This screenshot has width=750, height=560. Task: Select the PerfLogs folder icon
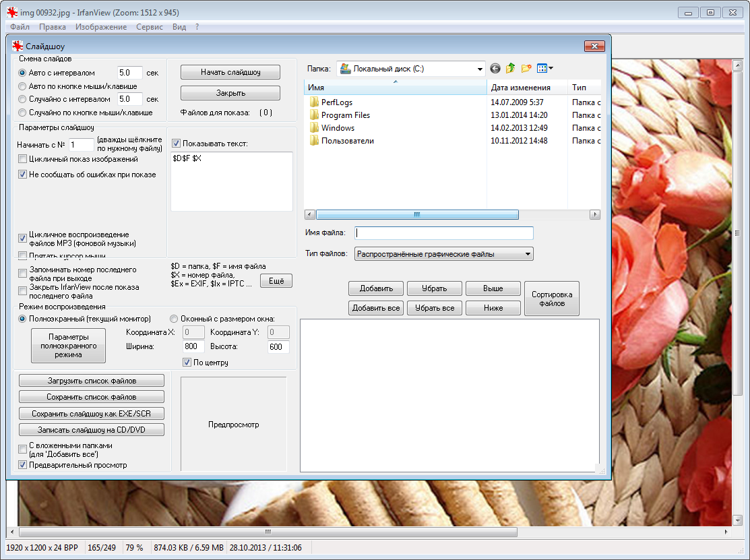314,102
